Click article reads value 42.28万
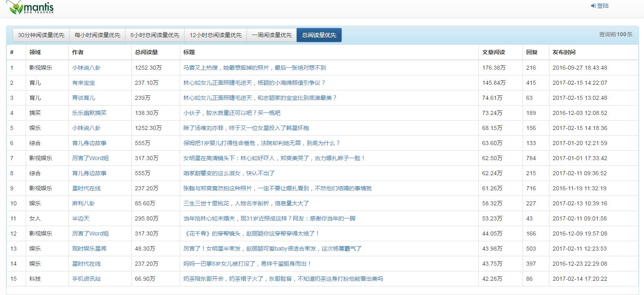The width and height of the screenshot is (644, 295). 492,279
